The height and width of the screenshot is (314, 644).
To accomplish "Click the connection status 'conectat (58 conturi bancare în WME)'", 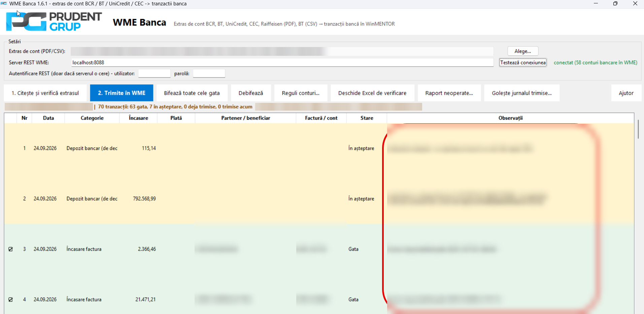I will pos(596,63).
